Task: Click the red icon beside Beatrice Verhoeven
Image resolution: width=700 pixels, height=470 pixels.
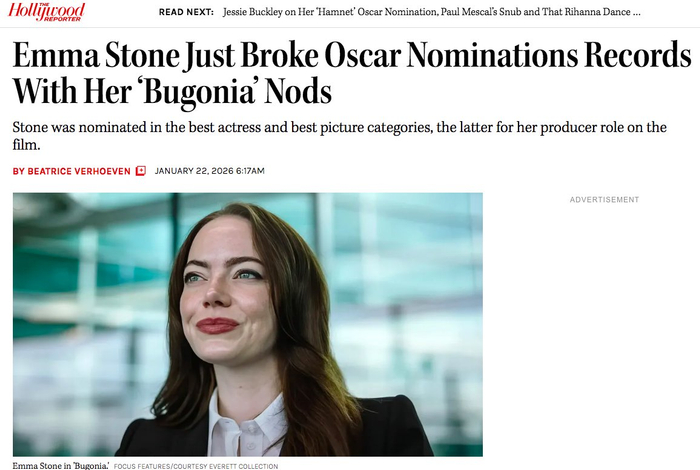Action: pos(141,171)
